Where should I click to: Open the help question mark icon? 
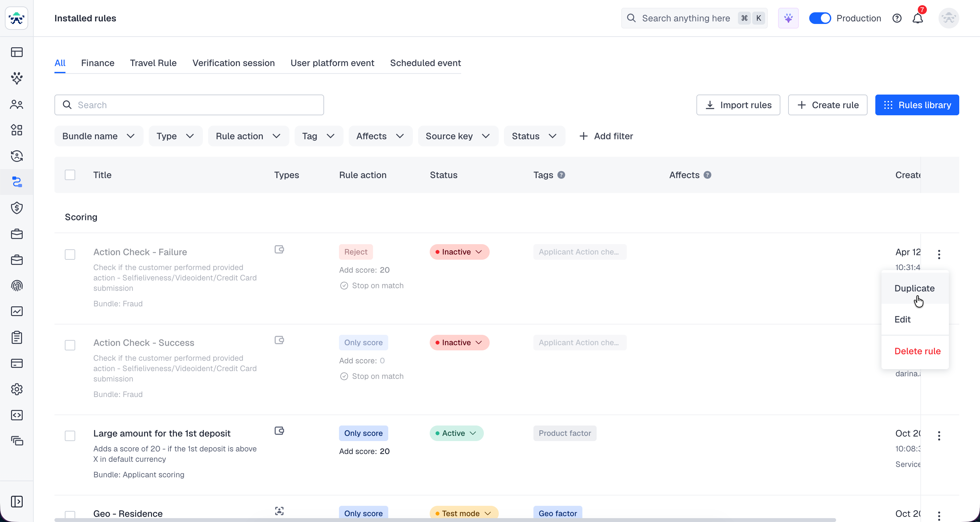(897, 18)
